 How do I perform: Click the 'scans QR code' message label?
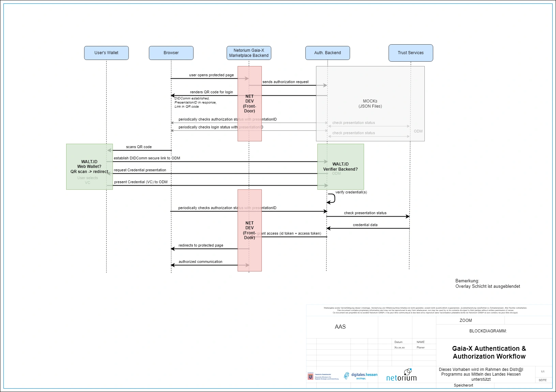[139, 147]
